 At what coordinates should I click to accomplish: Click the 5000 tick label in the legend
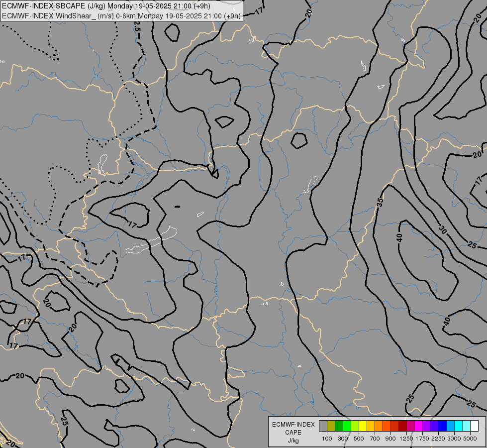[x=470, y=439]
